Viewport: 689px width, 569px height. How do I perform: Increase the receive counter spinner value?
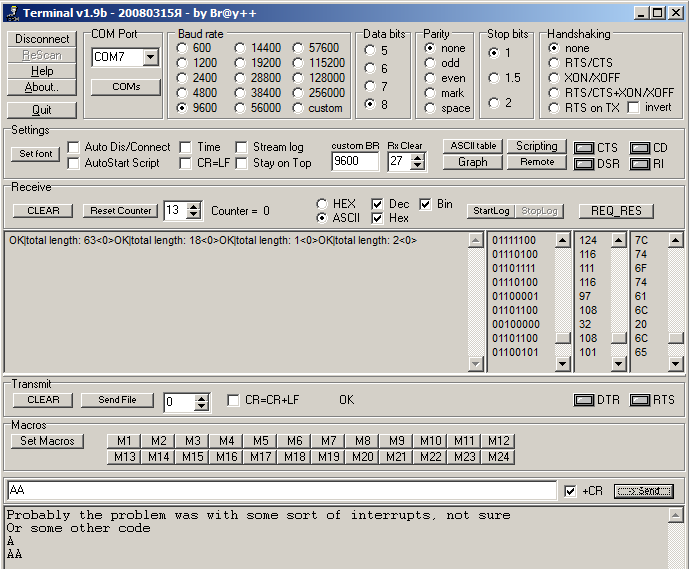(x=193, y=207)
